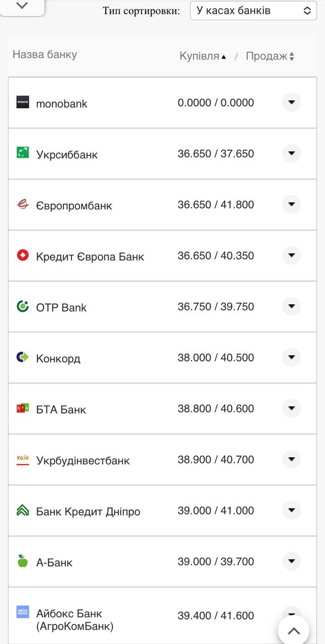
Task: Expand details for monobank row
Action: (291, 103)
